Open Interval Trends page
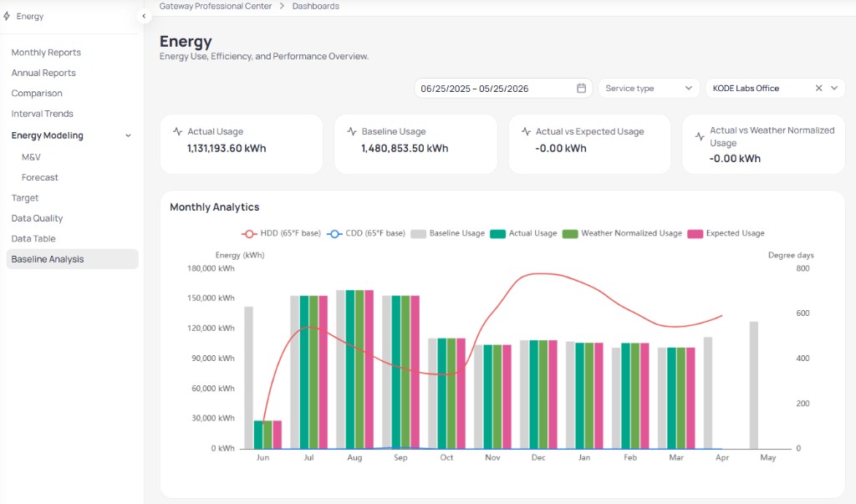This screenshot has width=856, height=504. tap(42, 114)
